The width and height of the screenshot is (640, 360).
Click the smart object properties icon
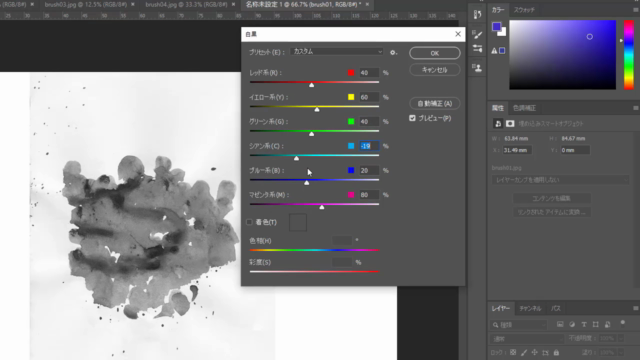coord(498,123)
